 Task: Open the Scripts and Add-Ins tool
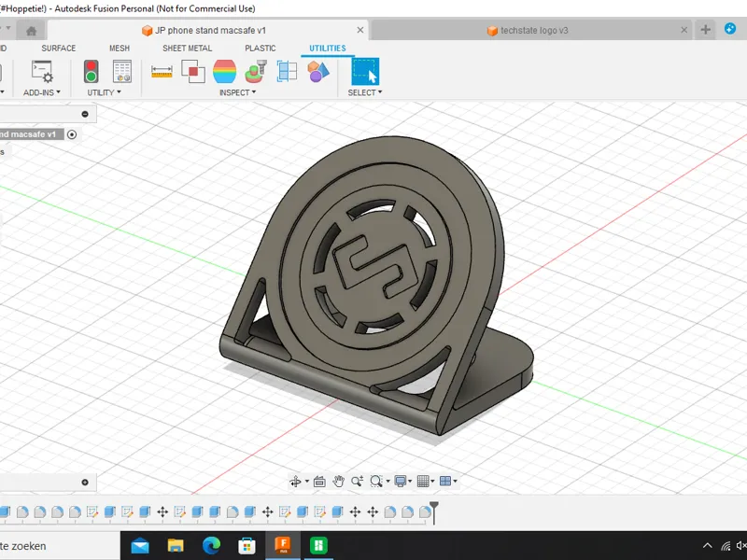pyautogui.click(x=42, y=72)
